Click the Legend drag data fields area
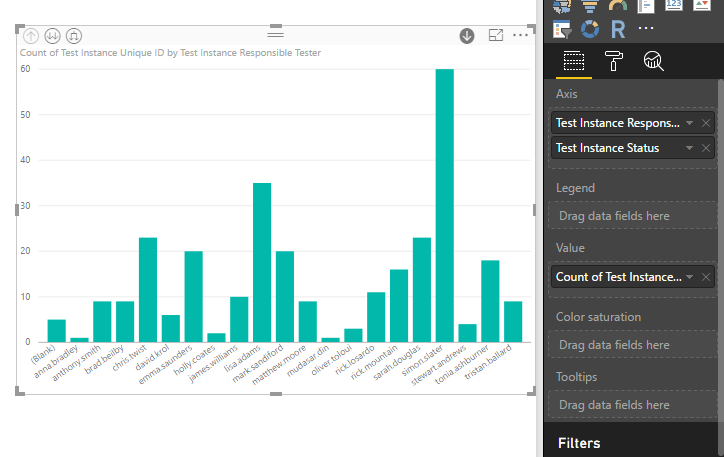 click(x=633, y=216)
